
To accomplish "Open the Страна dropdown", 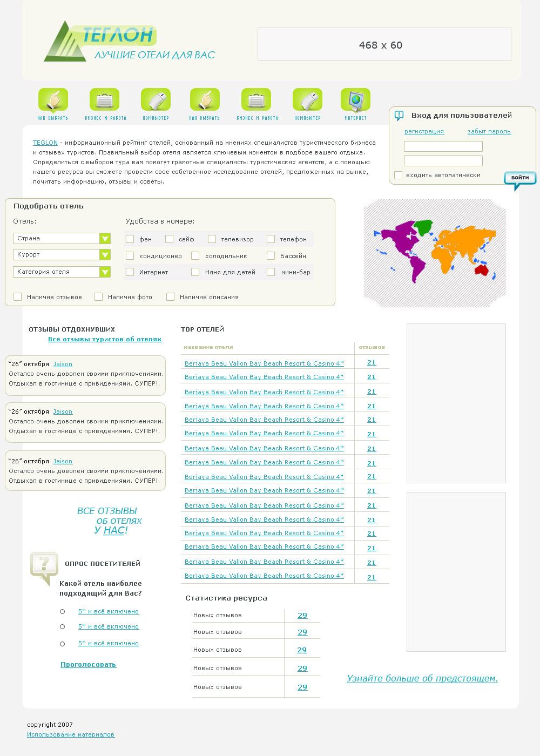I will coord(62,239).
